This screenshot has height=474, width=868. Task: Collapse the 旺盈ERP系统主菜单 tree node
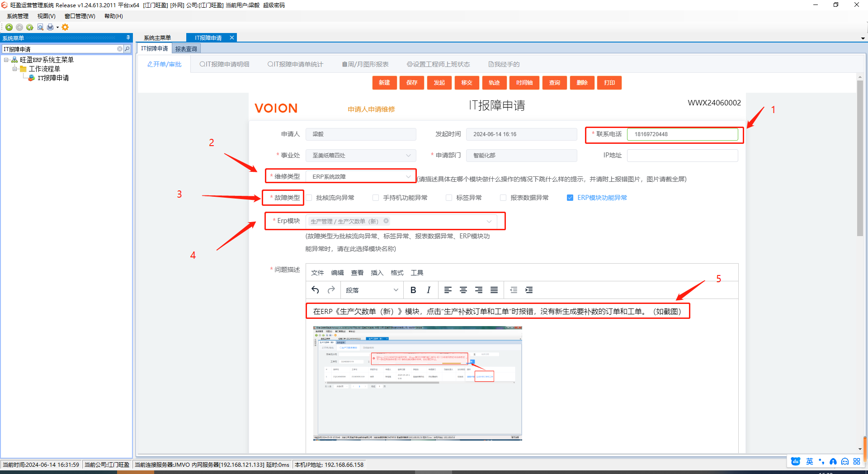(x=6, y=60)
